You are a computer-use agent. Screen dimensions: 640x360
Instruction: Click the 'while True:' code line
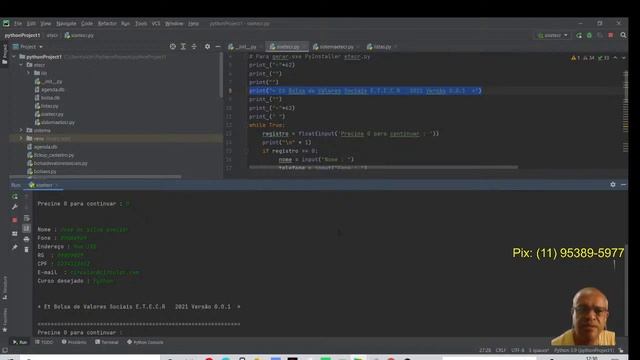[267, 125]
